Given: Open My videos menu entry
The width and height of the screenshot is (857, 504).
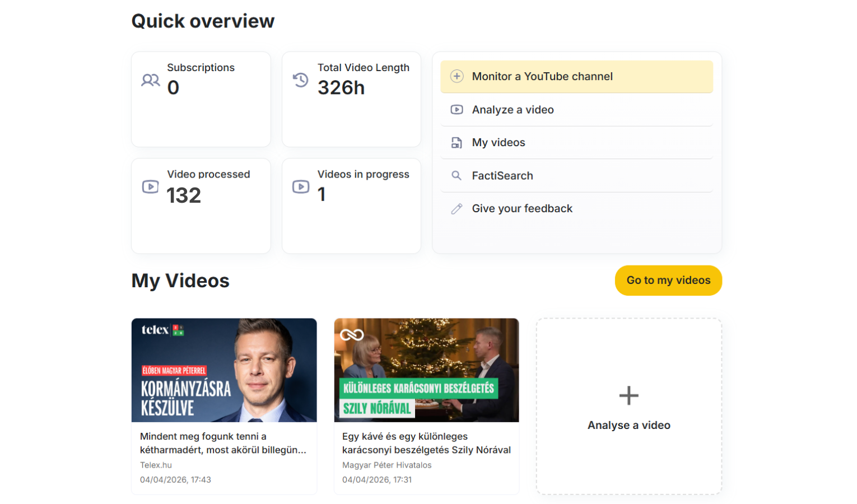Looking at the screenshot, I should [577, 143].
